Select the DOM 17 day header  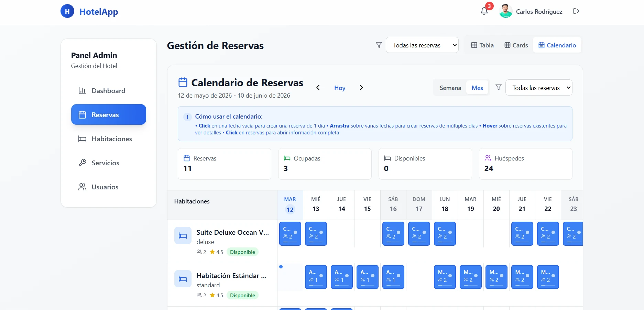tap(419, 205)
